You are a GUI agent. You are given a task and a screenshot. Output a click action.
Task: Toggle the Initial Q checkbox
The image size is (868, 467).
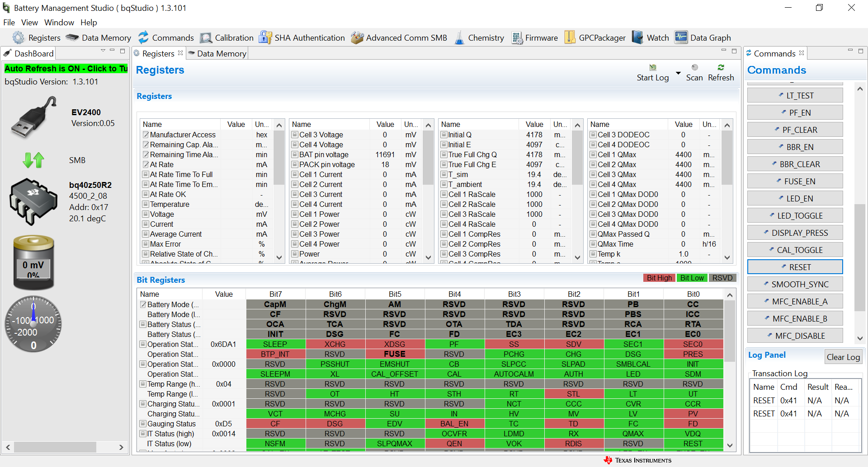(444, 135)
